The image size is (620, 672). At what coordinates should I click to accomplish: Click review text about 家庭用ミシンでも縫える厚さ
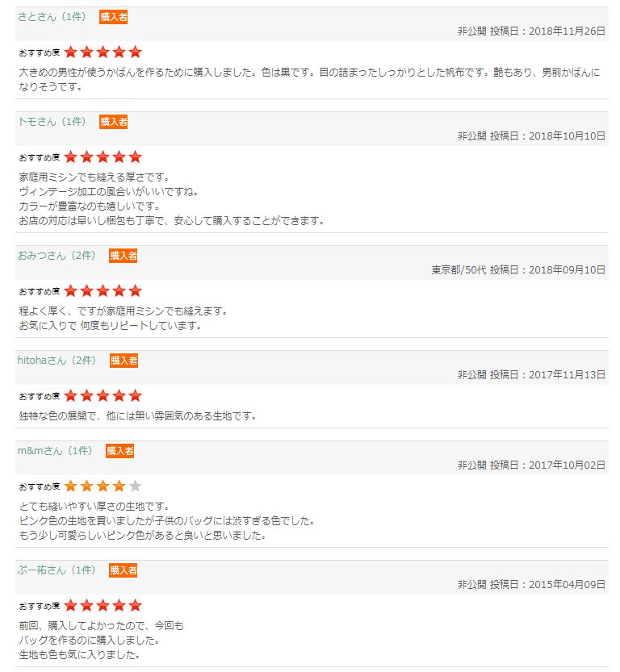94,177
